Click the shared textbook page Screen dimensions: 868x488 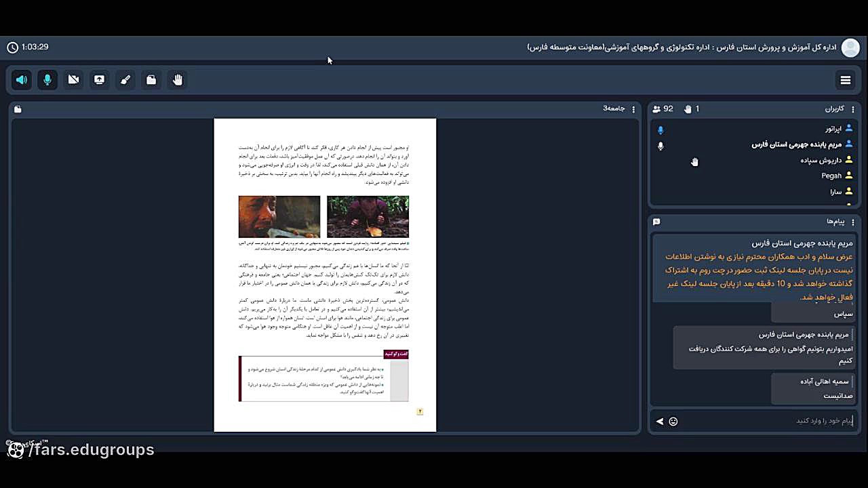(325, 275)
